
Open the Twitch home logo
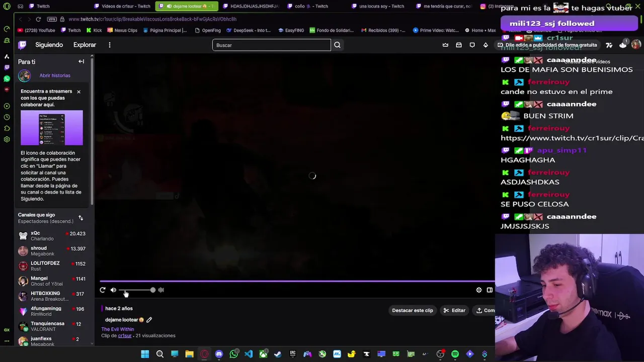tap(22, 45)
